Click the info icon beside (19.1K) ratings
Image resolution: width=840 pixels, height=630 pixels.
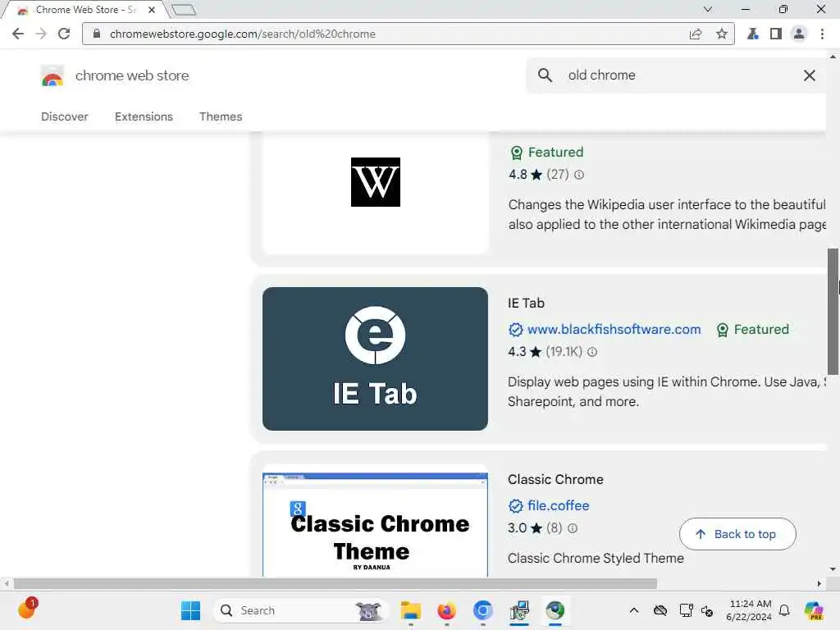tap(592, 352)
